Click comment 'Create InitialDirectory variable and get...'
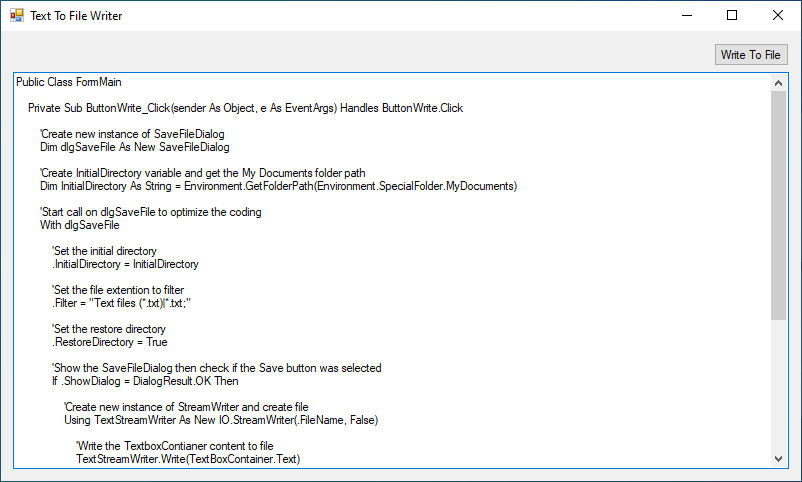This screenshot has height=482, width=802. pos(203,173)
